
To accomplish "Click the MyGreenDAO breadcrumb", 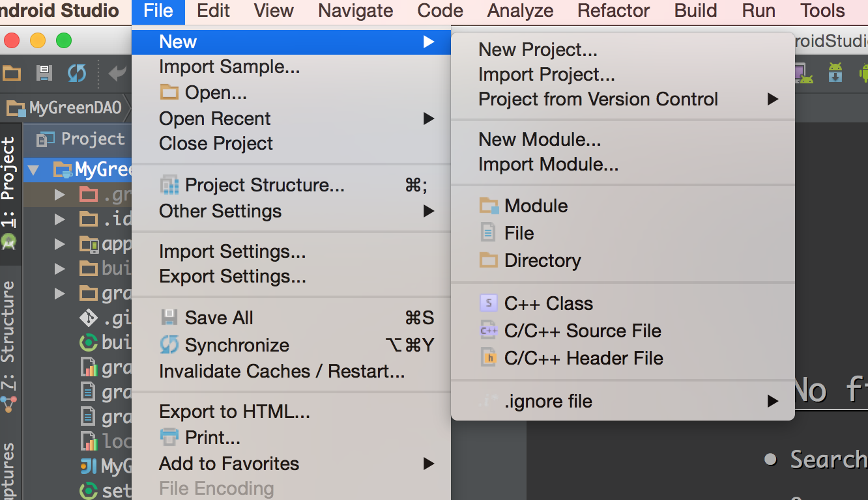I will coord(66,108).
